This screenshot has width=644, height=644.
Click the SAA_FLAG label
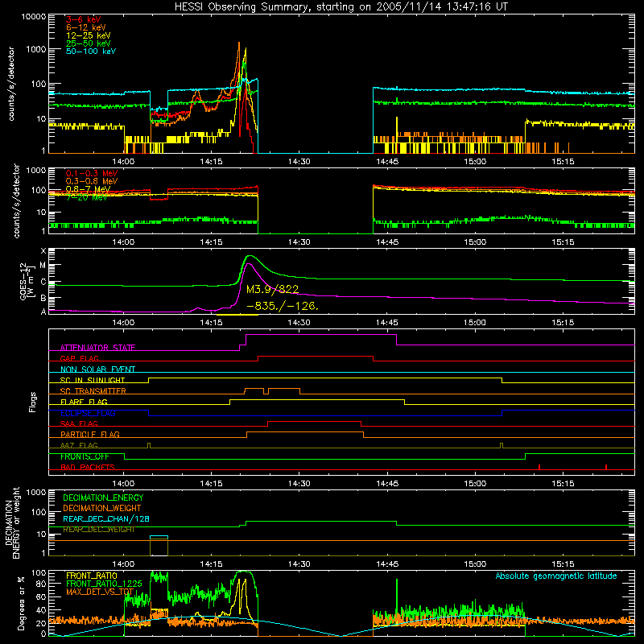coord(79,423)
